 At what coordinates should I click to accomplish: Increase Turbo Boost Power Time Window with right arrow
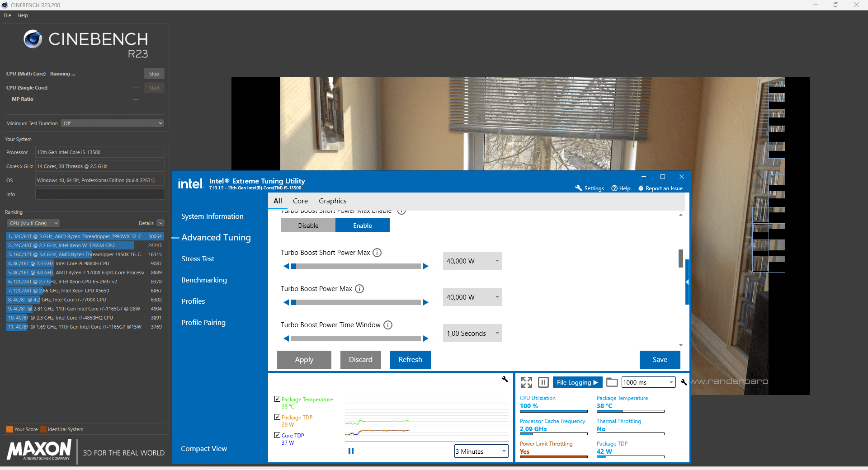coord(426,338)
